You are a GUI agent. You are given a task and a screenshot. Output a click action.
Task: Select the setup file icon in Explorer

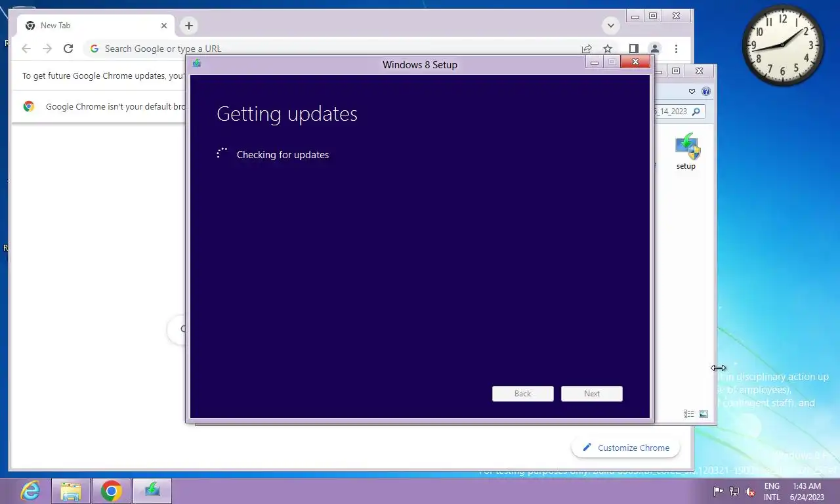(x=687, y=152)
